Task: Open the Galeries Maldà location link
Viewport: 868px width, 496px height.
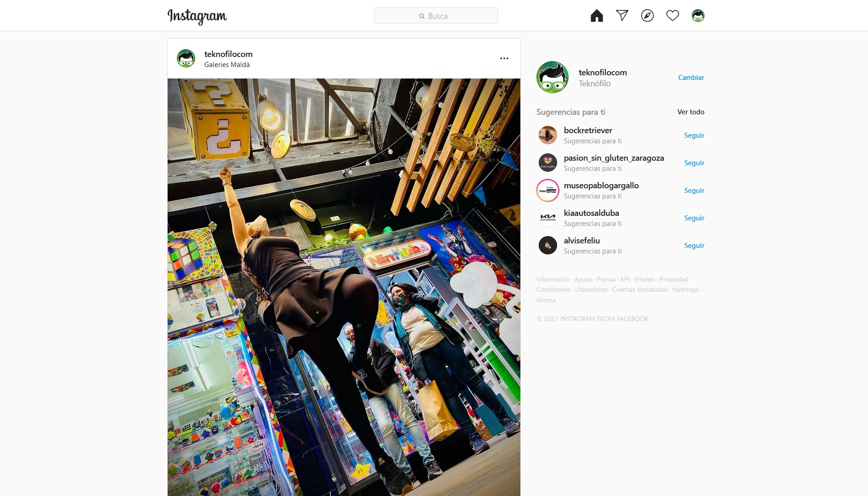Action: tap(227, 65)
